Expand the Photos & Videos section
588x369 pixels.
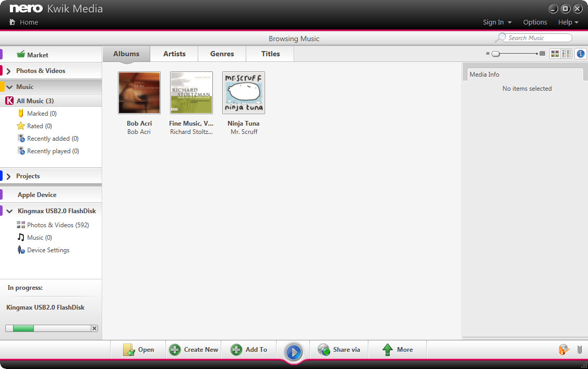(x=8, y=71)
